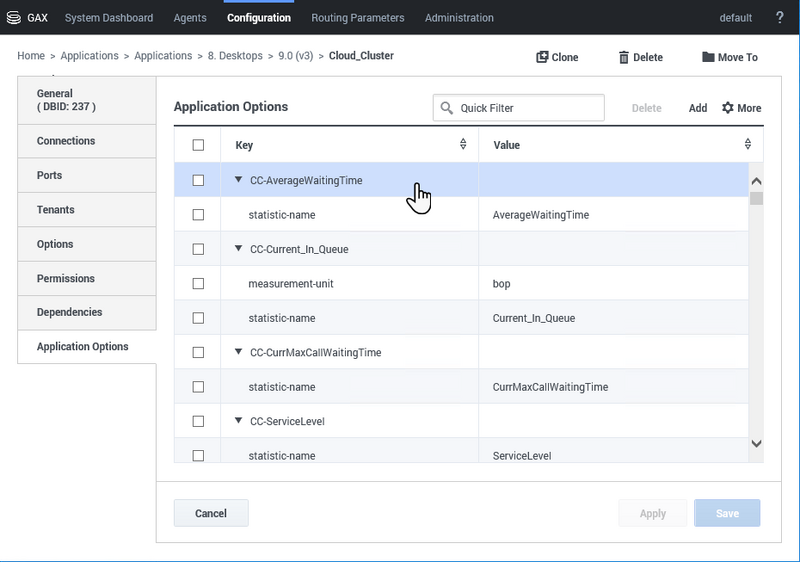The image size is (800, 562).
Task: Toggle the select-all checkbox in header
Action: pyautogui.click(x=198, y=145)
